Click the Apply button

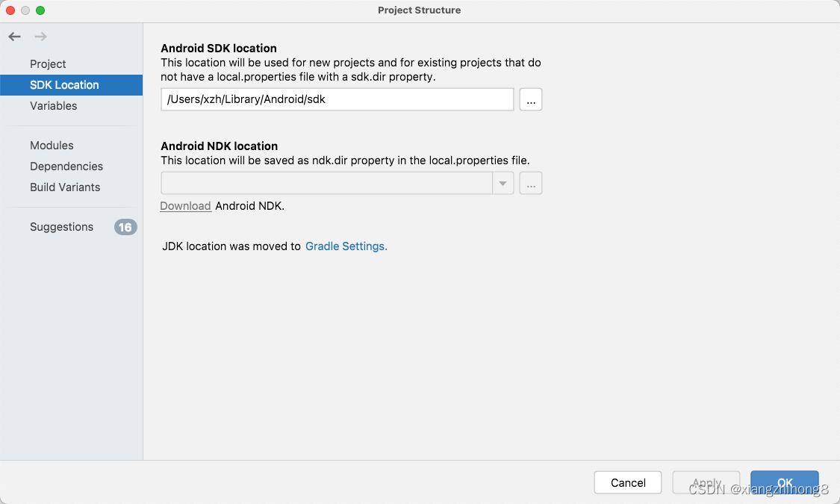point(706,482)
